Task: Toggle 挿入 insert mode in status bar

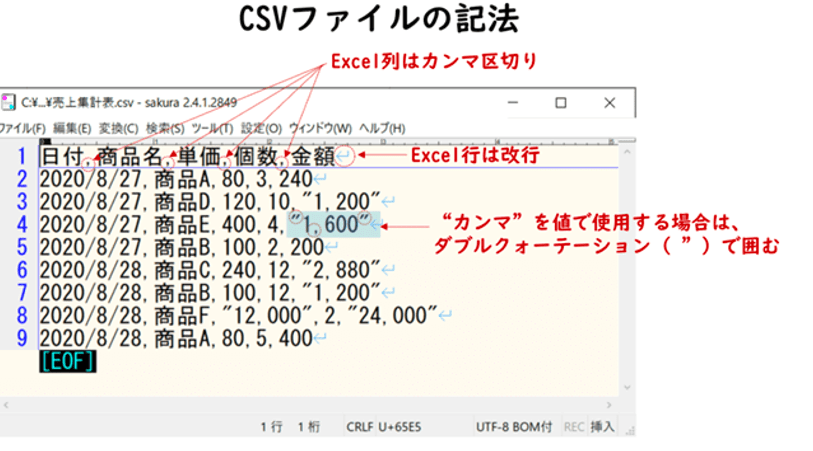Action: point(603,426)
